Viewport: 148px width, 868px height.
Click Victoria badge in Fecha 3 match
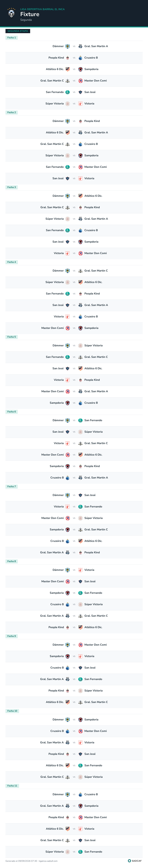point(68,253)
